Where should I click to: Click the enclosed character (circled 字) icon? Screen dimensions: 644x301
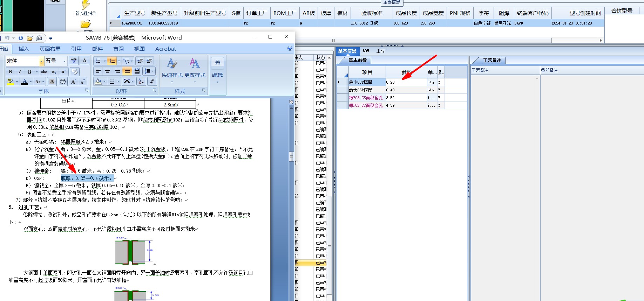[63, 82]
